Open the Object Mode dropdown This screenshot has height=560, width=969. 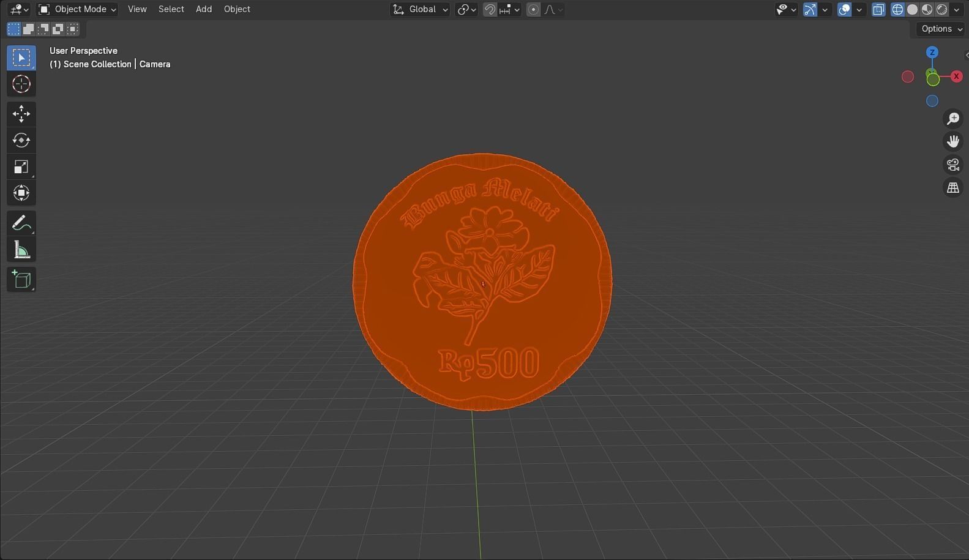pos(77,9)
